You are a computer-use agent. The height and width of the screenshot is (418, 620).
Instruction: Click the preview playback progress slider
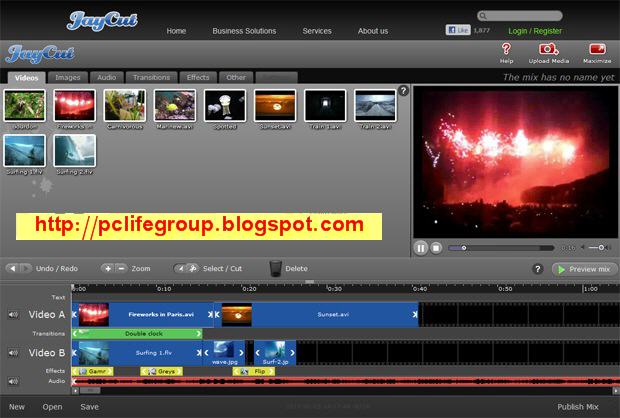pos(501,248)
